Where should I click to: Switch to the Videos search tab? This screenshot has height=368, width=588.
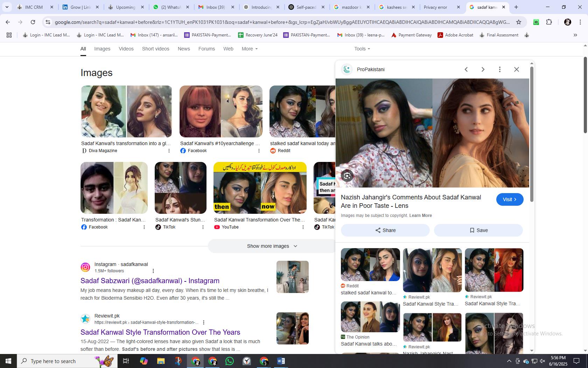coord(126,49)
